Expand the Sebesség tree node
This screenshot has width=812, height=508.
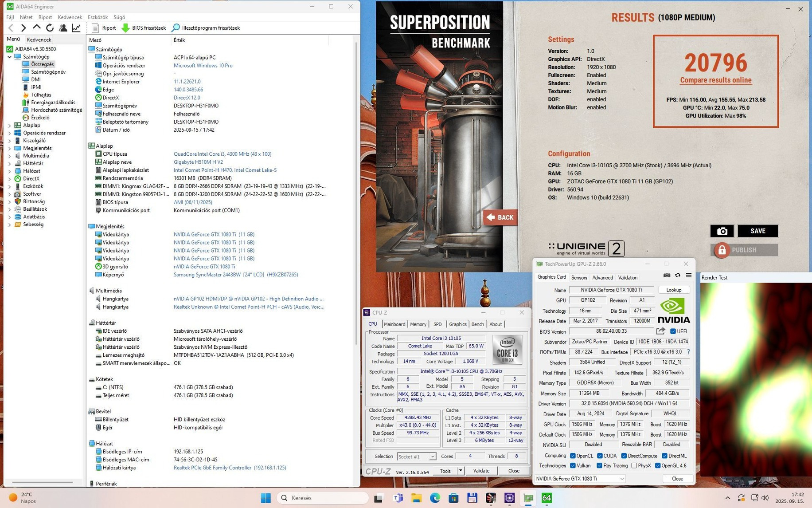[x=9, y=225]
